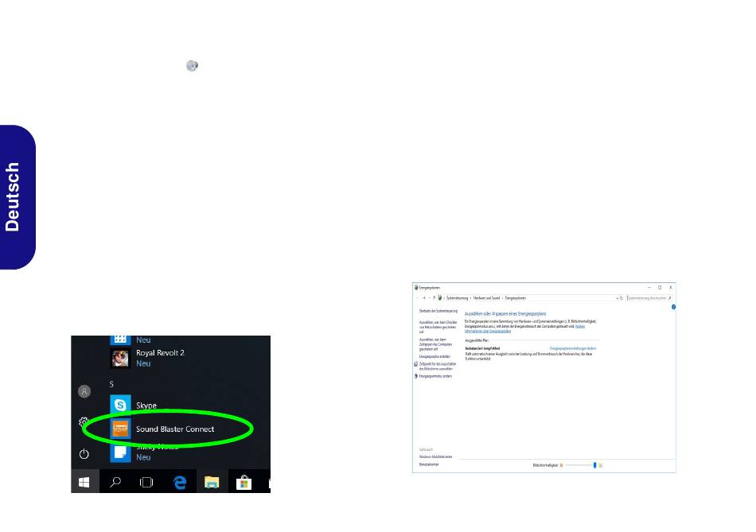The image size is (756, 532).
Task: Open the Netzschalter button behaviour sidebar link
Action: click(x=438, y=327)
